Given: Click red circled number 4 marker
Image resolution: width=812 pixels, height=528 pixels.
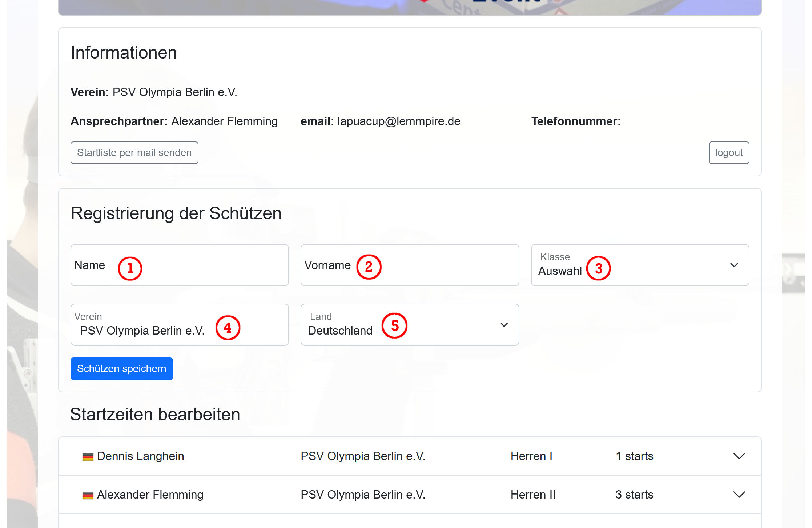Looking at the screenshot, I should (x=228, y=328).
